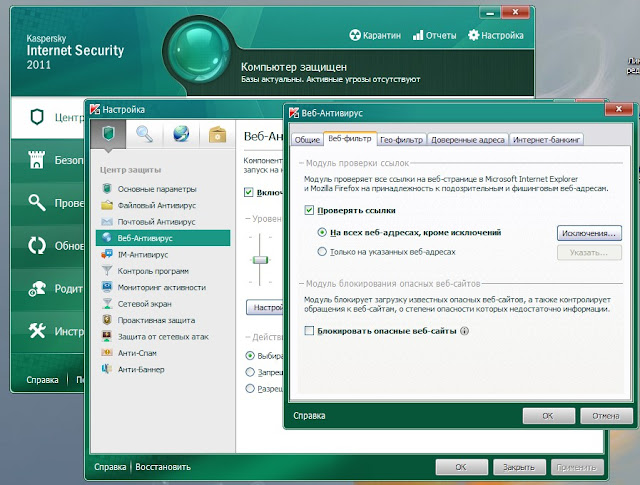Click Применить button in Настройка window

tap(577, 467)
